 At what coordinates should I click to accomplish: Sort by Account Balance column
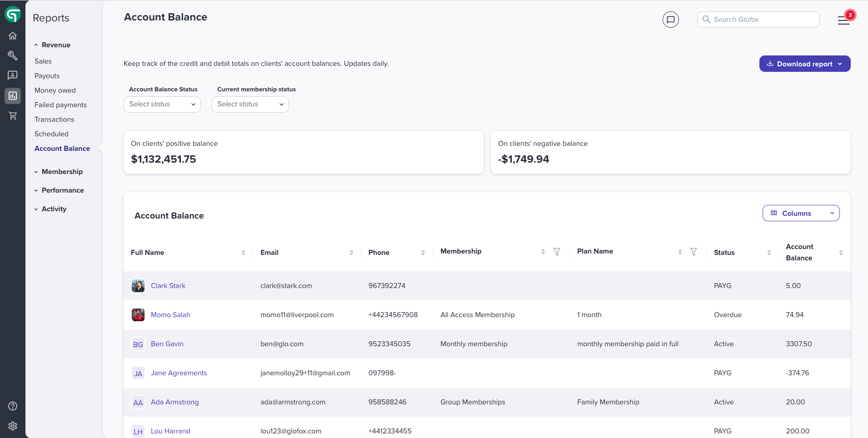click(x=841, y=253)
